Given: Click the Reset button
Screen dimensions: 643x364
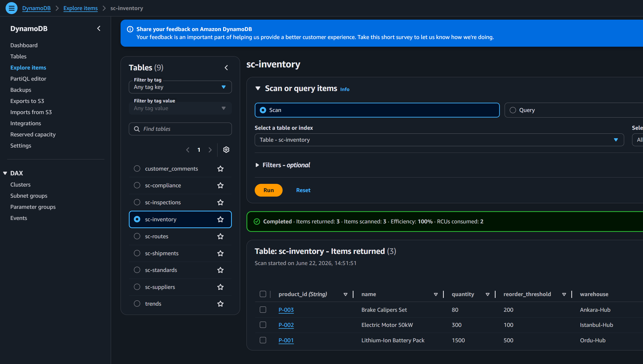Looking at the screenshot, I should coord(303,190).
